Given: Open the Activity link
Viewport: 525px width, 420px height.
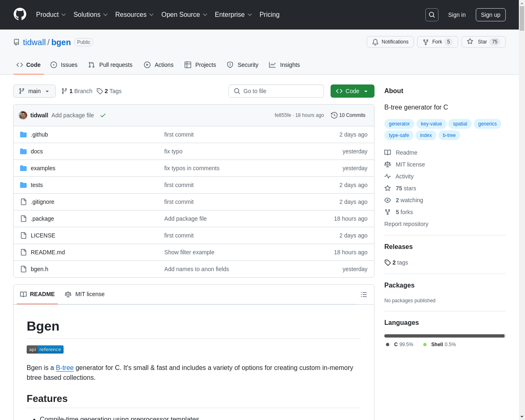Looking at the screenshot, I should click(x=399, y=176).
